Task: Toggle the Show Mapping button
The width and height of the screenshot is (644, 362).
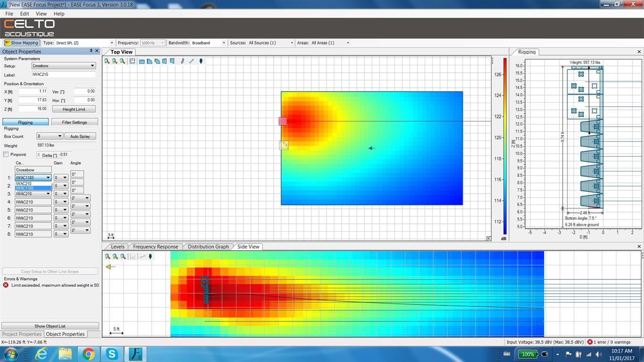Action: click(21, 43)
